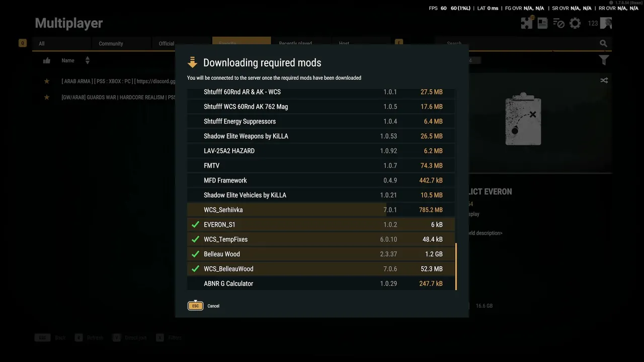
Task: Click the WCS_TempFixes mod name
Action: point(225,239)
